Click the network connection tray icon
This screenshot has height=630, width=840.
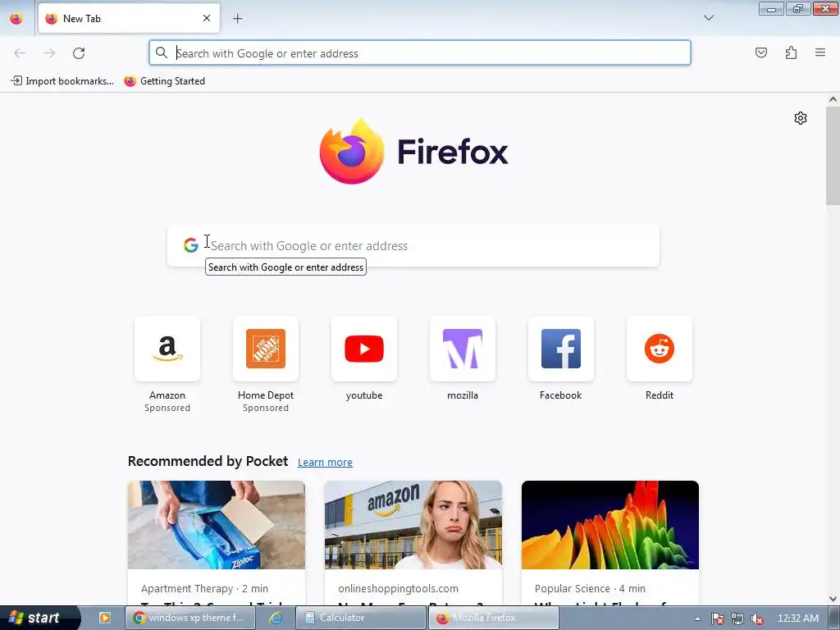[x=737, y=619]
